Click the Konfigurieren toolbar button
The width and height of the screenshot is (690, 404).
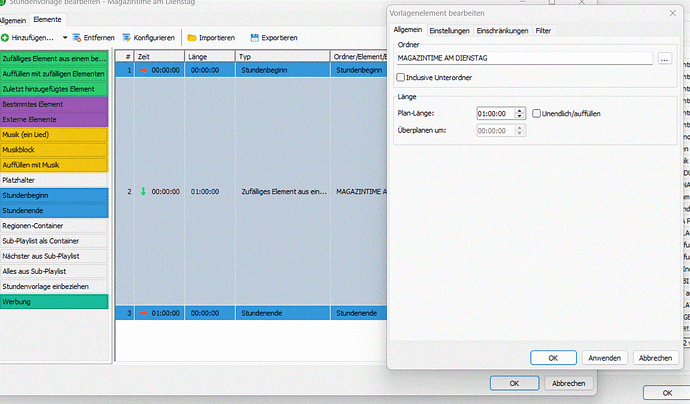click(149, 38)
